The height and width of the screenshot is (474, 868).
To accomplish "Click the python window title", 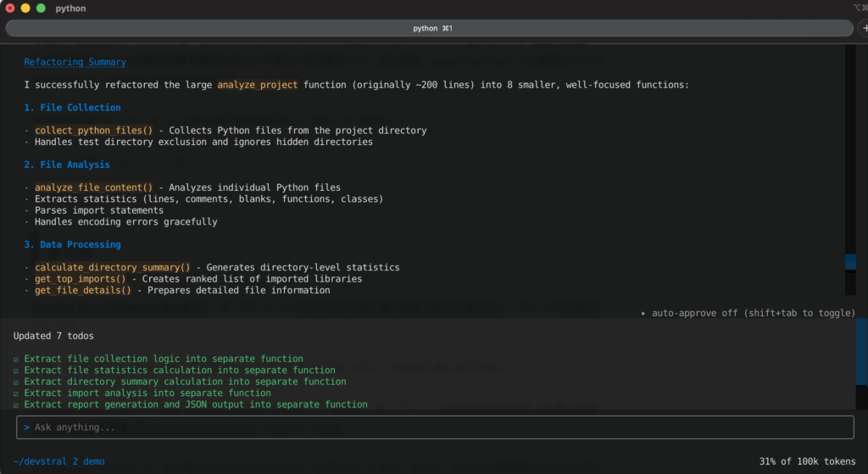I will [70, 8].
